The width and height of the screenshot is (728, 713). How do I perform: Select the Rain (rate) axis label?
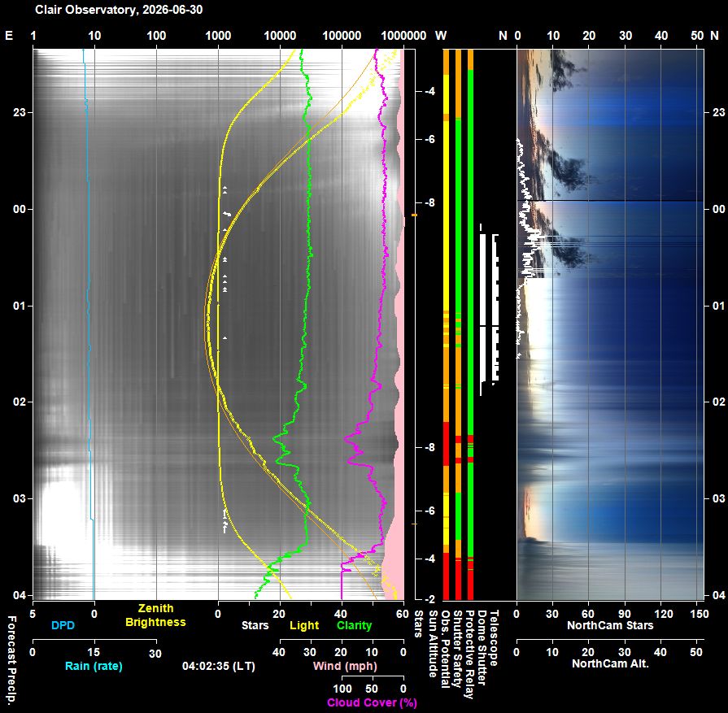94,666
